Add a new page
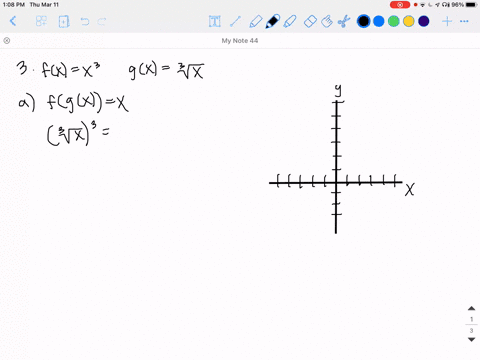Viewport: 480px width, 360px height. (x=64, y=21)
